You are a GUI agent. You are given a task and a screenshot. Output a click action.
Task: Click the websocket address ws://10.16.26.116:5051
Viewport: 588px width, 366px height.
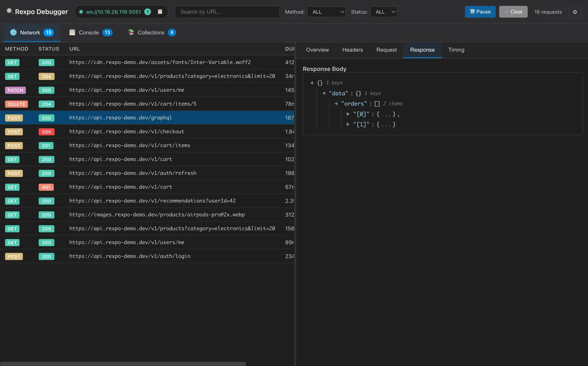click(x=113, y=12)
